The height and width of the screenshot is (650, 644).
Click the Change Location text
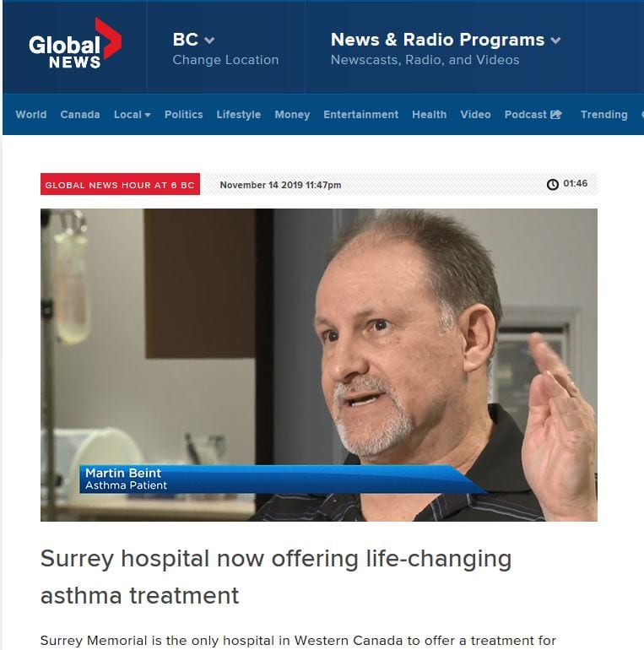(225, 60)
